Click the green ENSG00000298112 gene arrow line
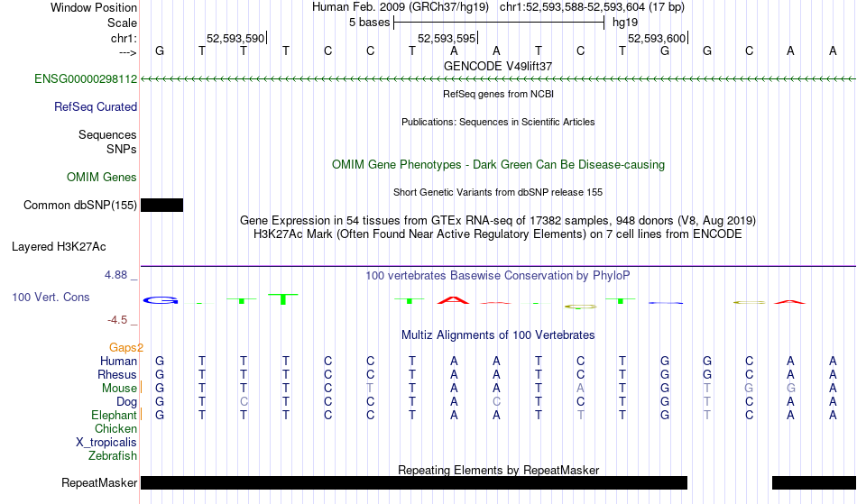 [x=499, y=79]
